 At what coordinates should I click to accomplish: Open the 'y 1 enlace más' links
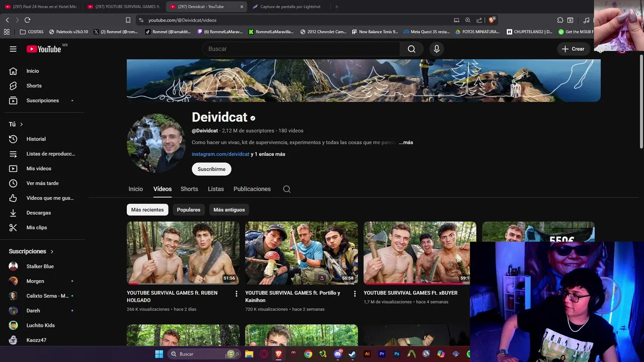tap(268, 154)
